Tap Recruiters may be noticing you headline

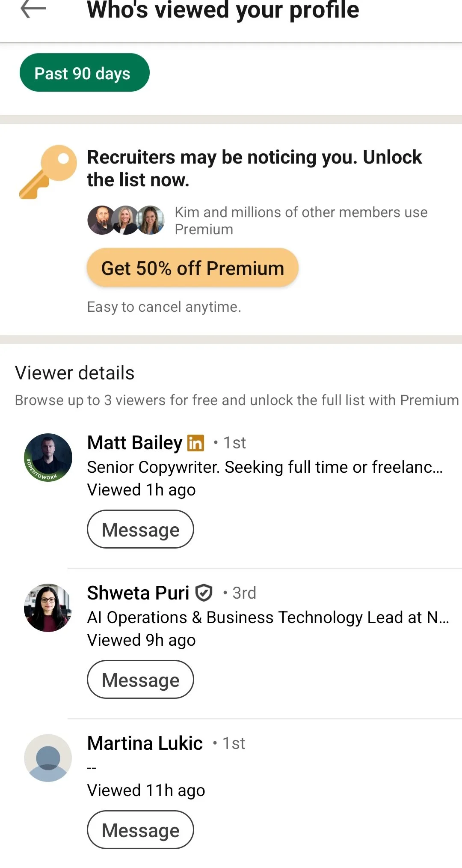pyautogui.click(x=254, y=168)
